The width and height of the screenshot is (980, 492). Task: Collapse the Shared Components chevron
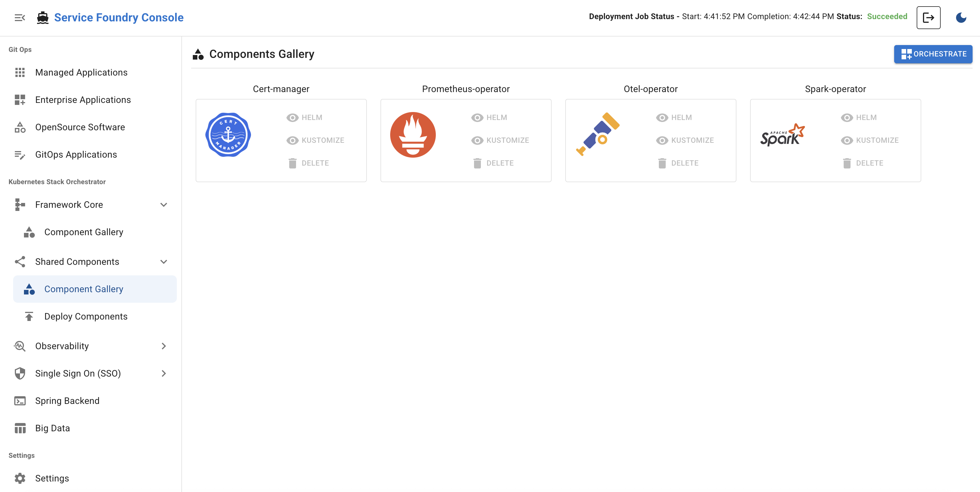tap(164, 262)
